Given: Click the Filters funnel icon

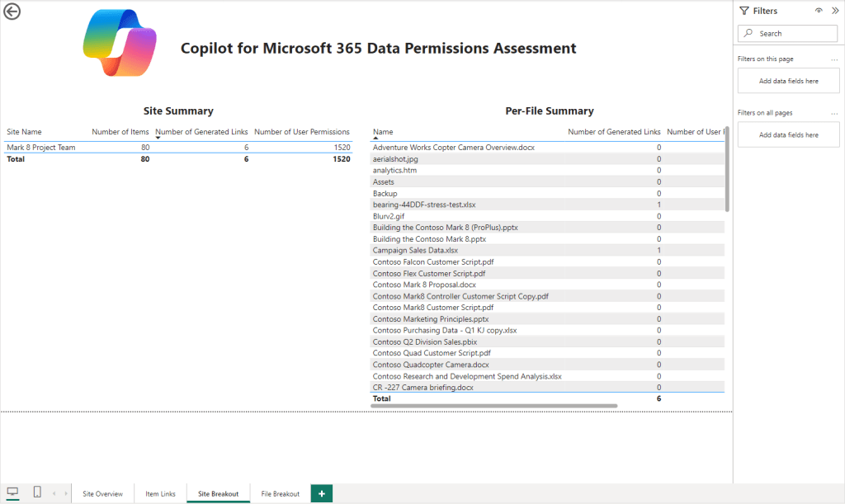Looking at the screenshot, I should [x=744, y=11].
